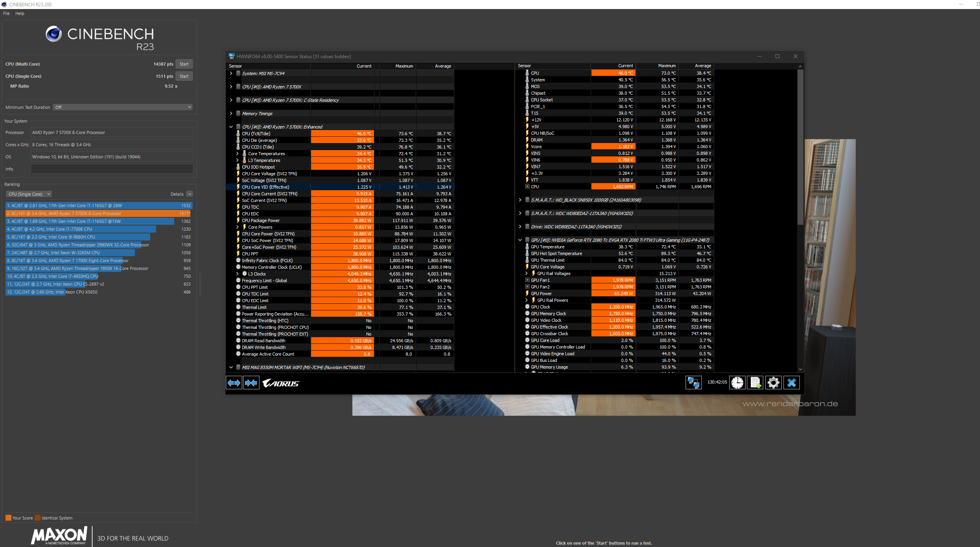Click chip icon beside System: MSI MS-7C94

pyautogui.click(x=238, y=73)
